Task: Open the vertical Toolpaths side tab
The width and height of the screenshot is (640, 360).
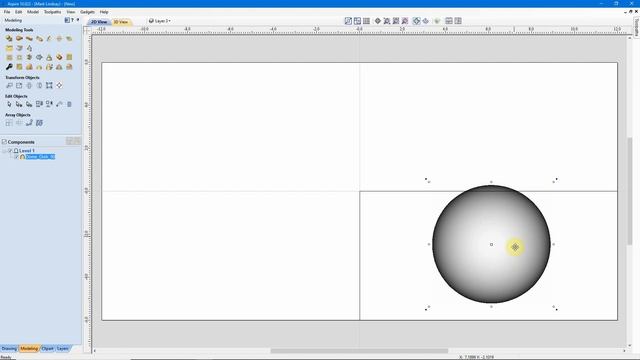Action: pos(636,27)
